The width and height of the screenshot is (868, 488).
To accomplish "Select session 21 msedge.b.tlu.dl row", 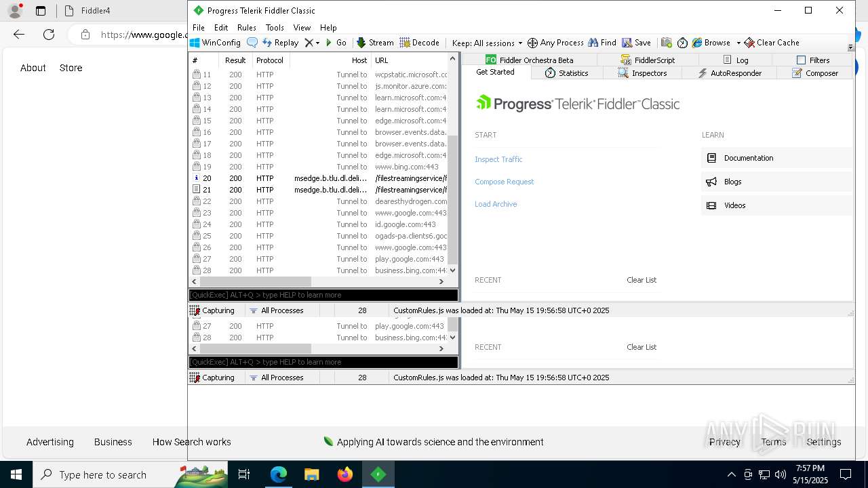I will click(x=319, y=190).
